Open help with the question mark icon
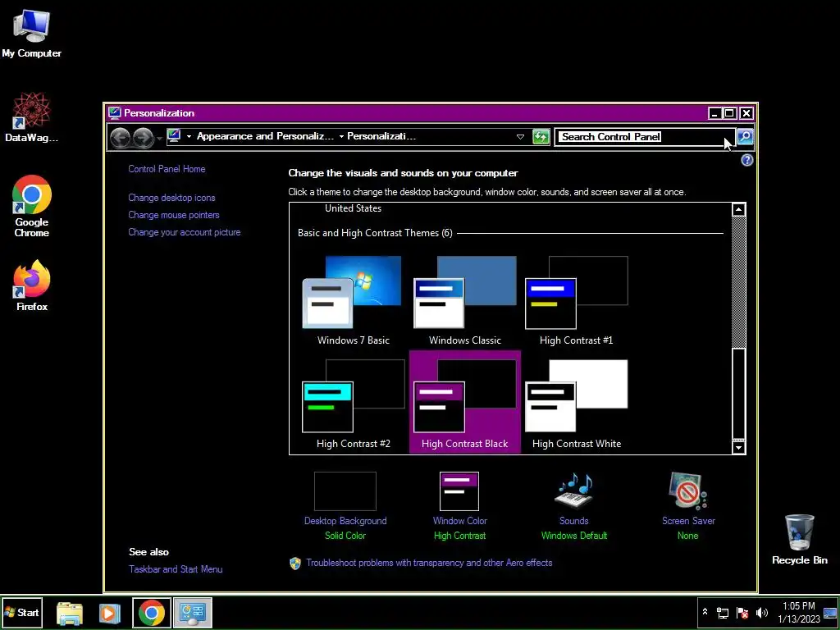The image size is (840, 630). (x=746, y=160)
